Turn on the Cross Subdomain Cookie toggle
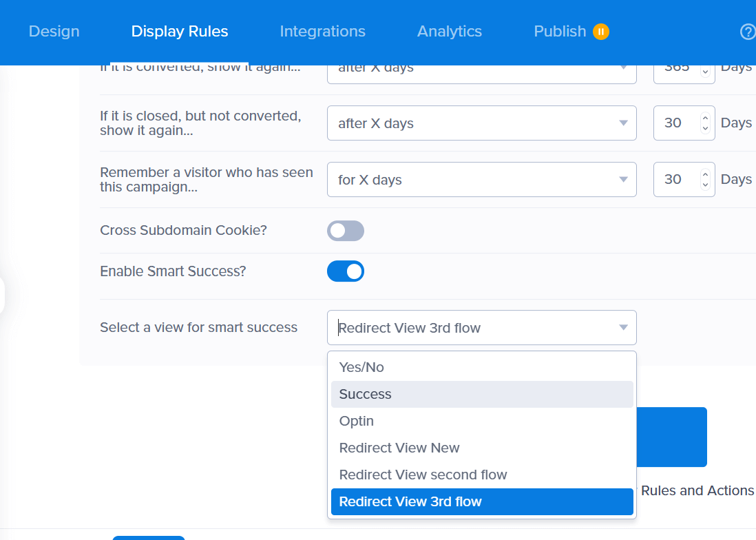 [346, 230]
